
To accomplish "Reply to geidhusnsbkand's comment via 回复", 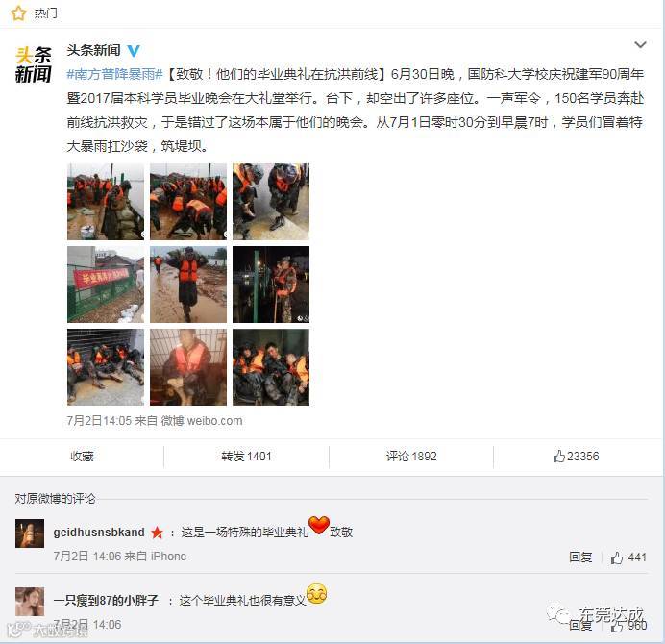I will 580,557.
